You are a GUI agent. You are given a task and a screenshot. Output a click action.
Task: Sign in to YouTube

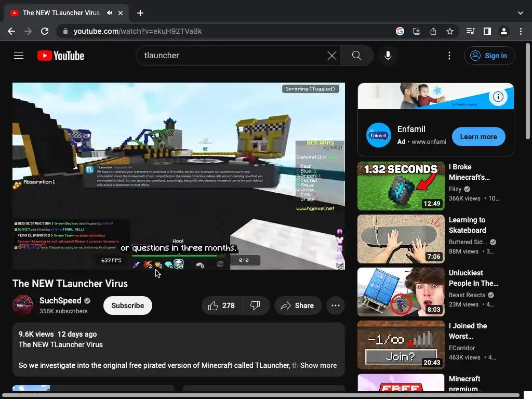(x=489, y=55)
